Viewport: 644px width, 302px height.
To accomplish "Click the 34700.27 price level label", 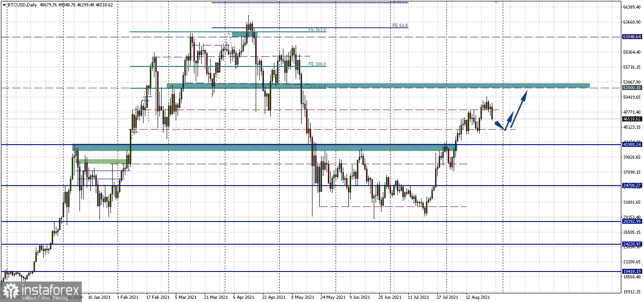I will [632, 186].
